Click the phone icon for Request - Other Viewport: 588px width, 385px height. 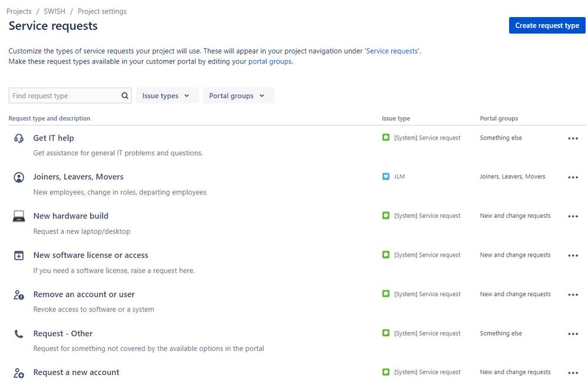(x=19, y=334)
